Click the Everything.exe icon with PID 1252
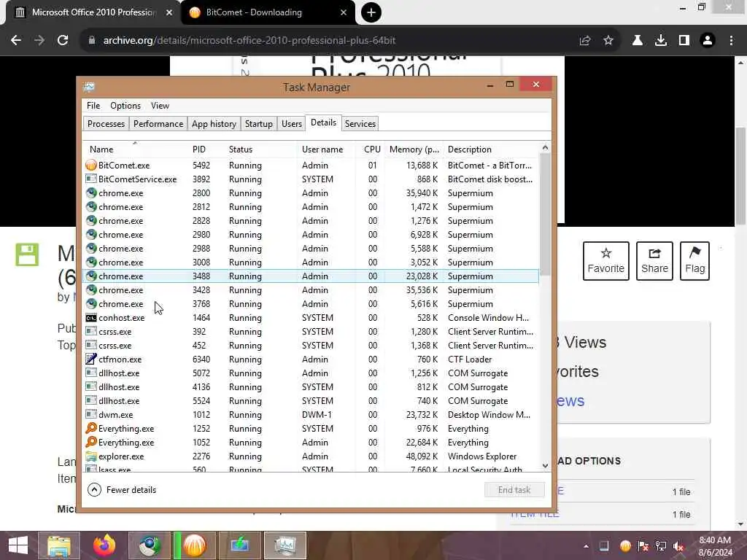The width and height of the screenshot is (747, 560). (x=91, y=429)
